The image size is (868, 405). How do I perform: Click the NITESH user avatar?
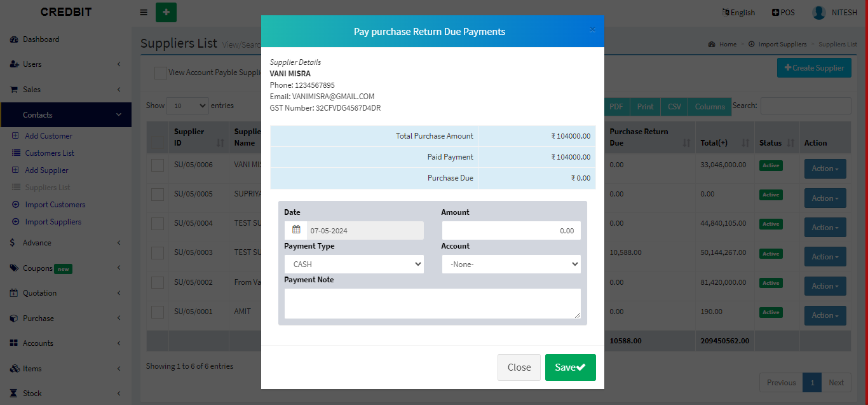point(819,12)
